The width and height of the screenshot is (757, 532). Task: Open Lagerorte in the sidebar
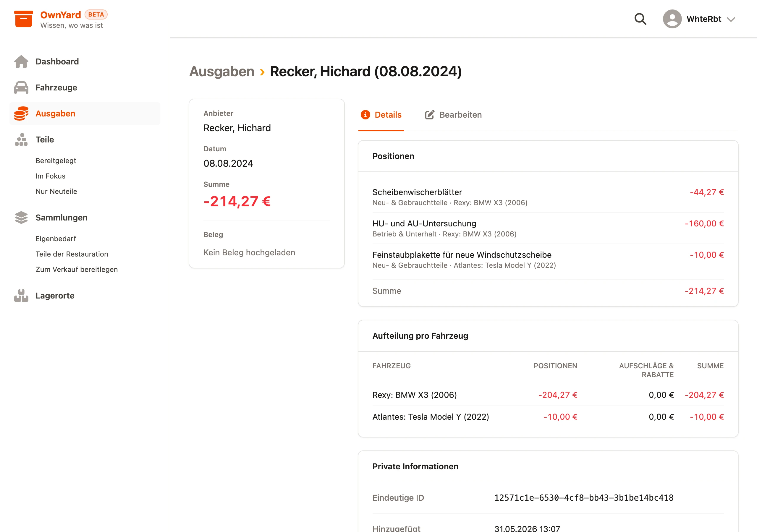tap(85, 296)
